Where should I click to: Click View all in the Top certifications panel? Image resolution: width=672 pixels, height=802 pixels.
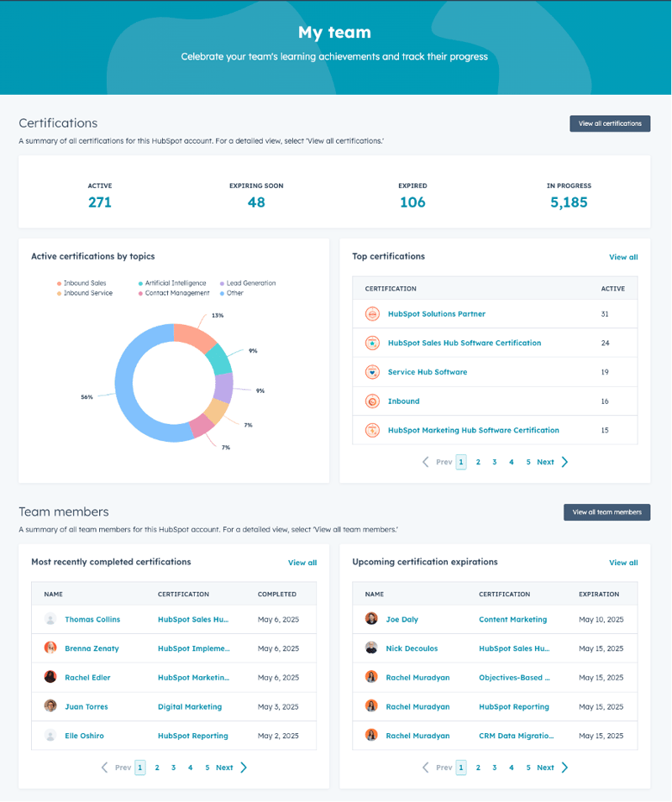623,257
